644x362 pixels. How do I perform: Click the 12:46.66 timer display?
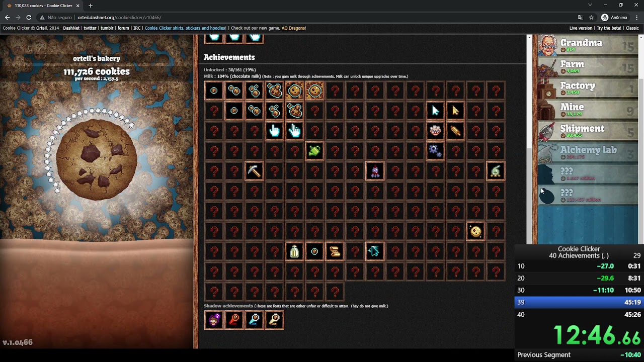click(597, 335)
